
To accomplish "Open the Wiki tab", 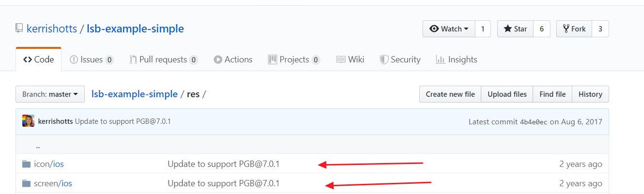I will [x=350, y=60].
